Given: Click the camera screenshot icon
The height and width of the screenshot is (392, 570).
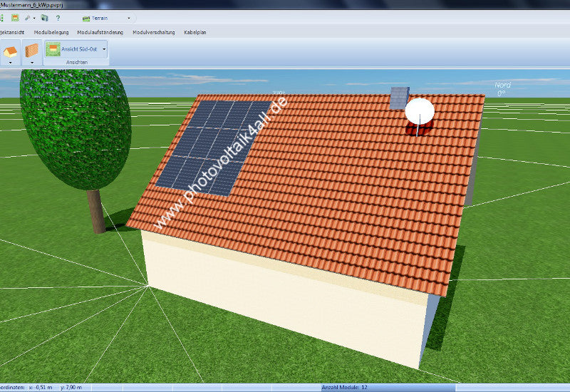Looking at the screenshot, I should [x=44, y=18].
